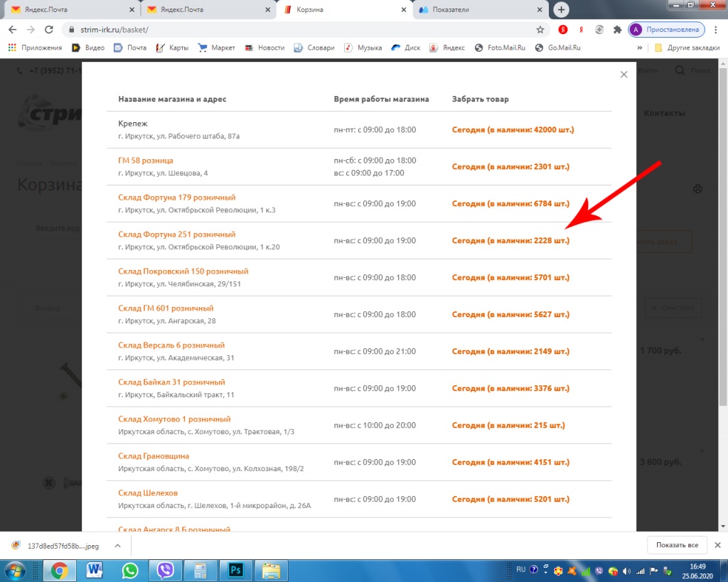This screenshot has height=582, width=728.
Task: Open Chrome extensions puzzle icon
Action: tap(617, 30)
